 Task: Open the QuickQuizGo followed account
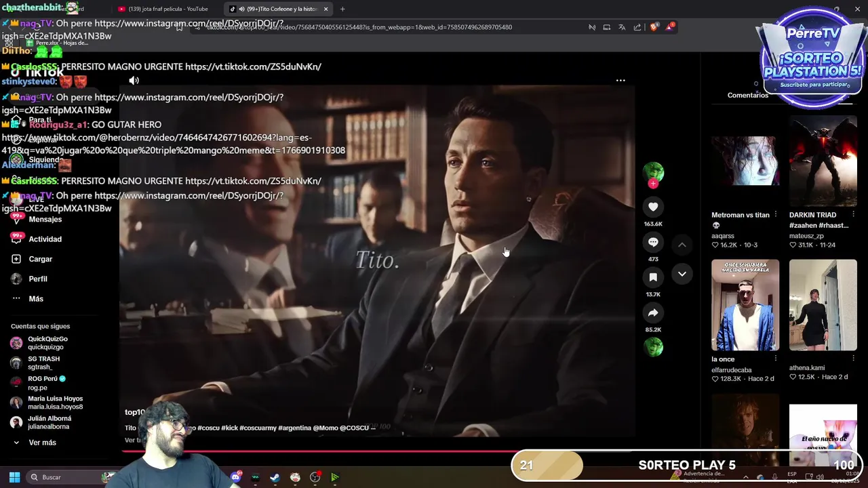coord(47,343)
